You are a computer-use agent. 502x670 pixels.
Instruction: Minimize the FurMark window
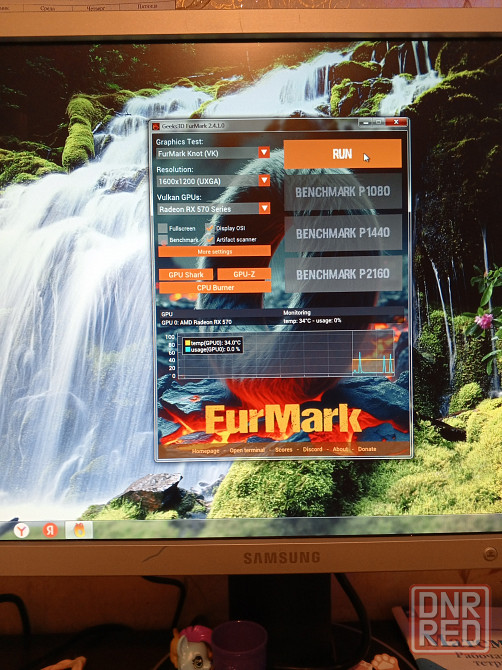click(x=365, y=123)
